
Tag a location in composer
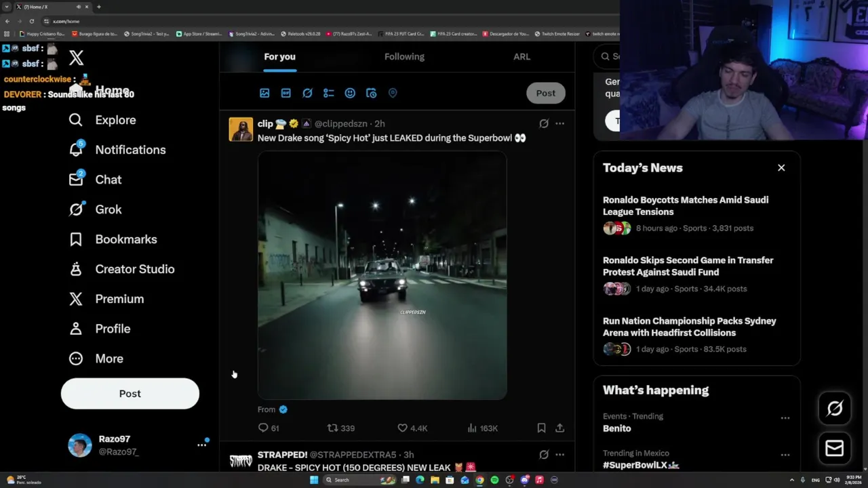(393, 93)
